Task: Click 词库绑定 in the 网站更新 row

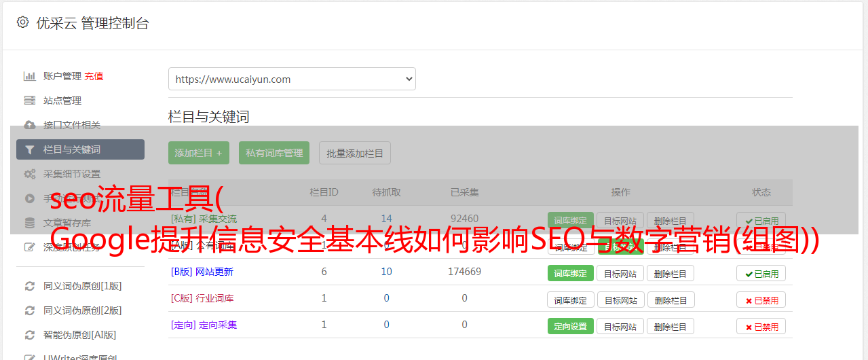Action: (x=571, y=273)
